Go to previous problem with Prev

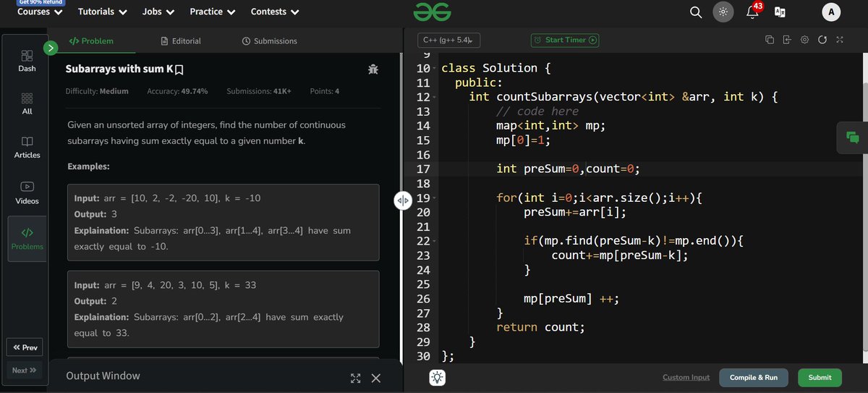click(x=25, y=347)
